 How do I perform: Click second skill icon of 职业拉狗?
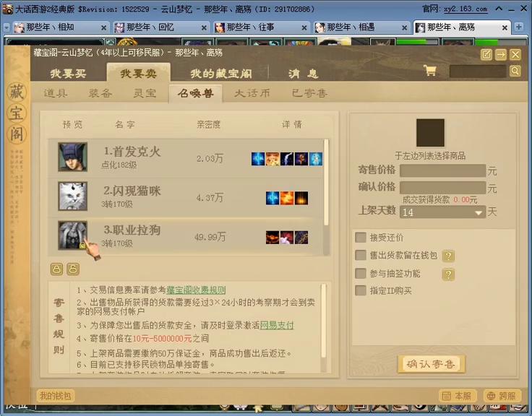287,238
